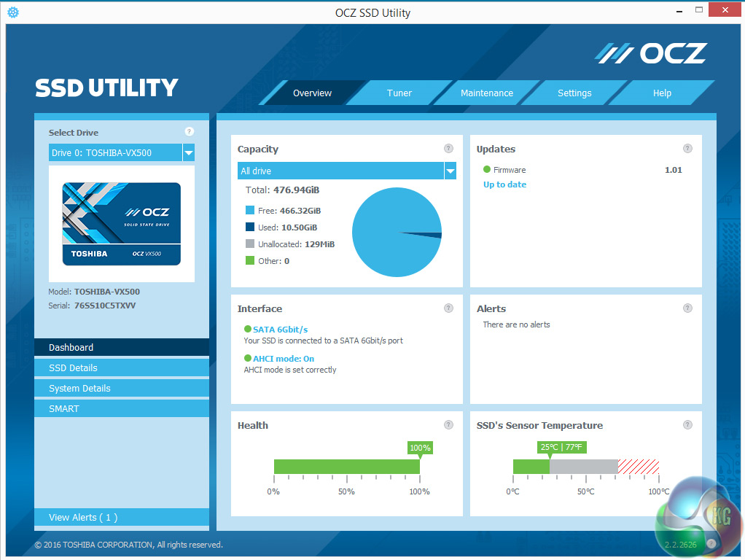
Task: Click the green SATA 6Gbit/s status dot
Action: 248,329
